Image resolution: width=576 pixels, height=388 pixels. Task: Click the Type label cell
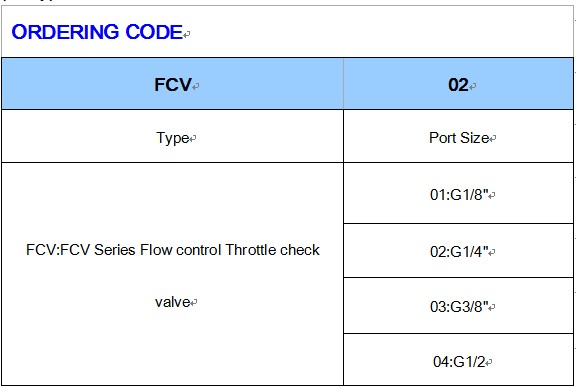[173, 136]
